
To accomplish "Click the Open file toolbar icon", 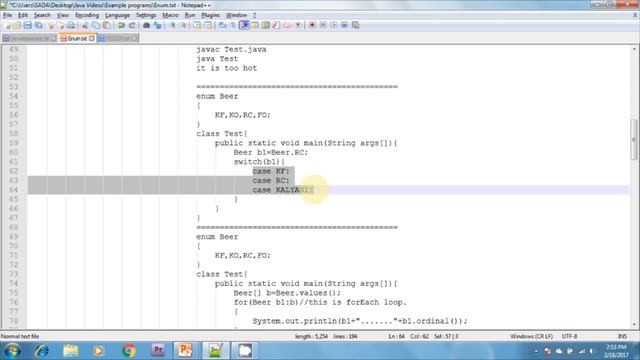I will pos(17,25).
